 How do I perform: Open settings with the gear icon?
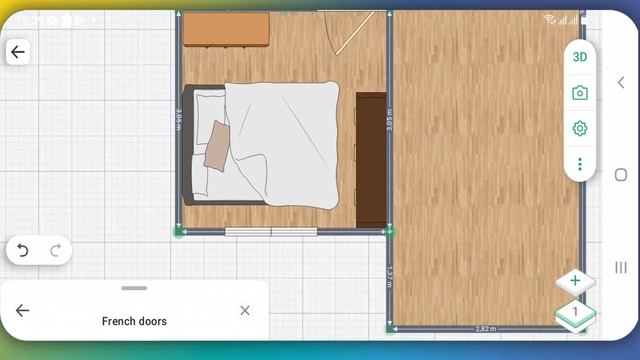click(x=580, y=129)
